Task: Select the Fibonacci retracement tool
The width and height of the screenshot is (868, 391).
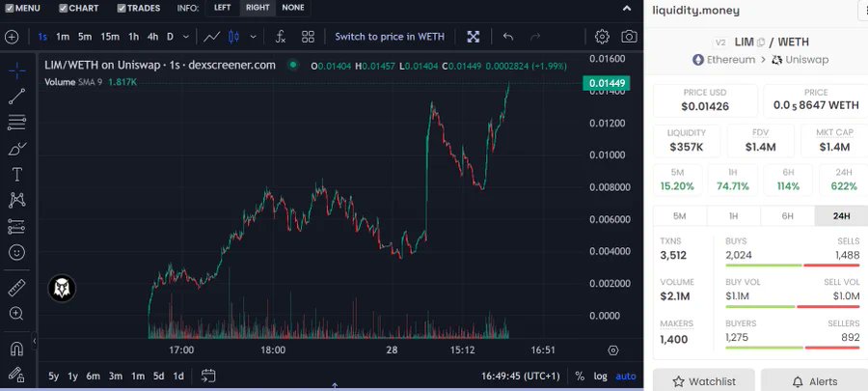Action: [16, 123]
